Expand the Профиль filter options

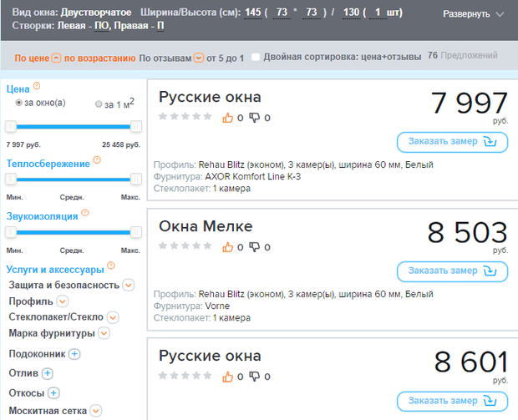tap(63, 301)
